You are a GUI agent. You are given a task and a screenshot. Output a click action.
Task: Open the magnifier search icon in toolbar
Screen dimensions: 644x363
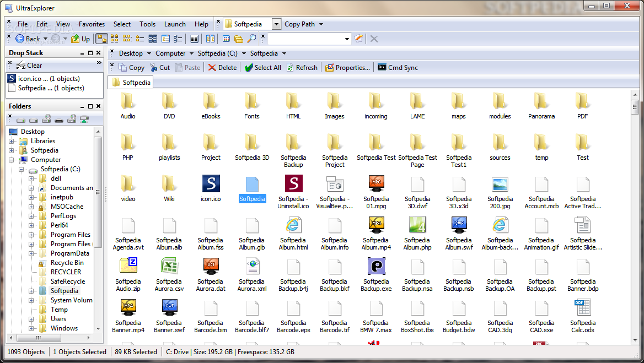pos(251,39)
